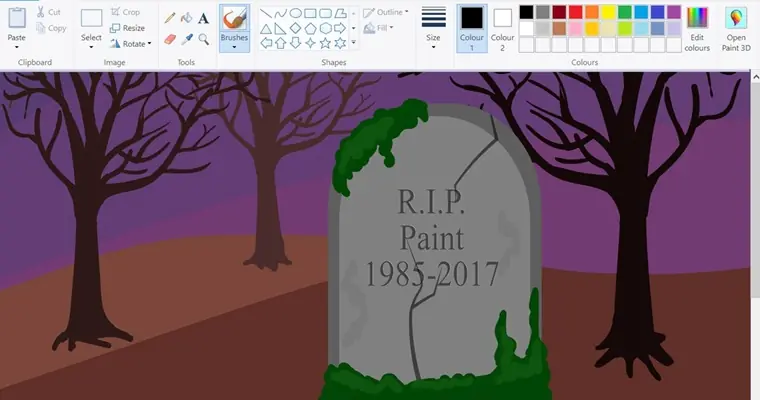The image size is (760, 400).
Task: Open the Resize dialog
Action: point(127,28)
